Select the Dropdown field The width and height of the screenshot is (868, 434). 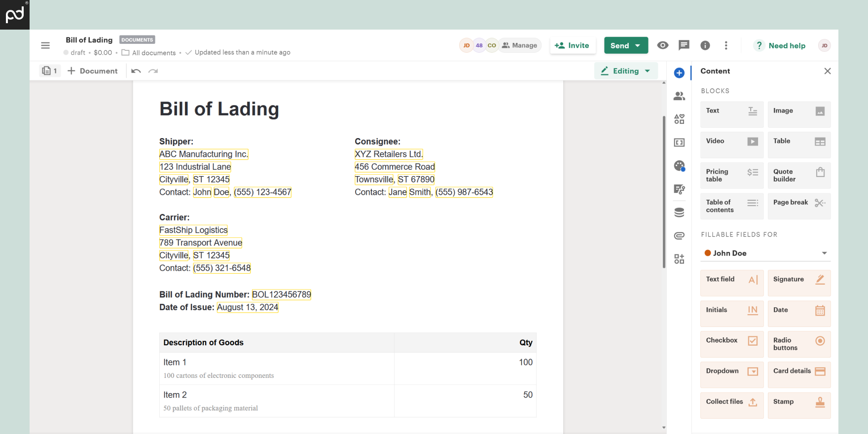pyautogui.click(x=732, y=375)
